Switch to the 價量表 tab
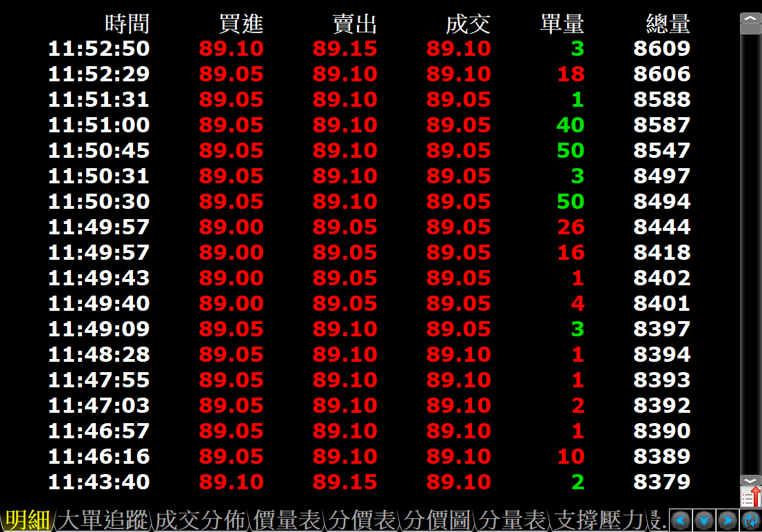Screen dimensions: 762x532 tap(287, 520)
